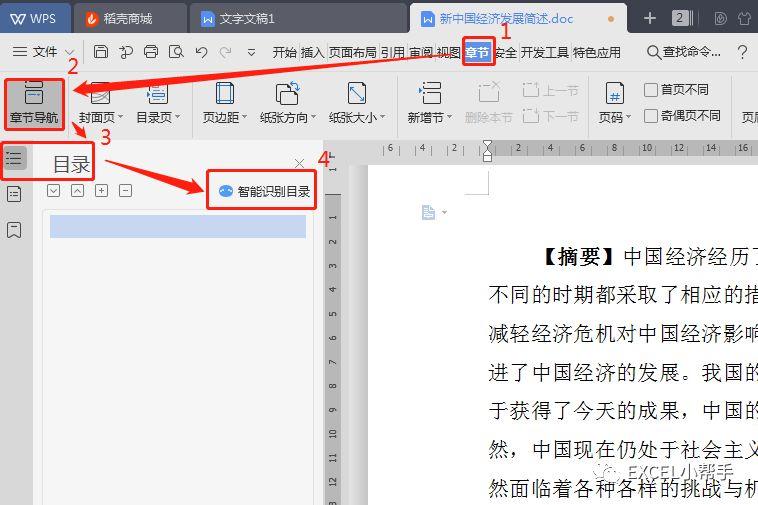Open the 纸张方向 dropdown

click(x=288, y=103)
